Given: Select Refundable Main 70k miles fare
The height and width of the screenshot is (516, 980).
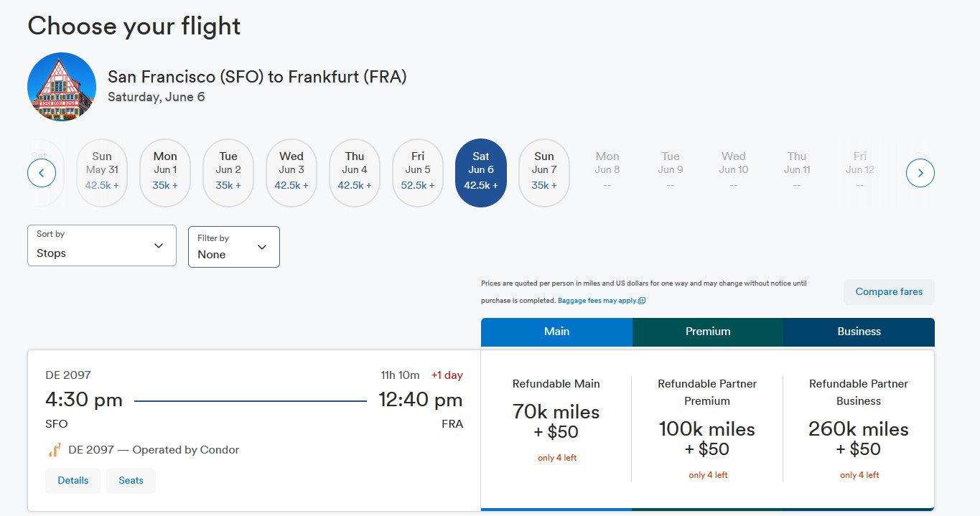Looking at the screenshot, I should coord(556,422).
